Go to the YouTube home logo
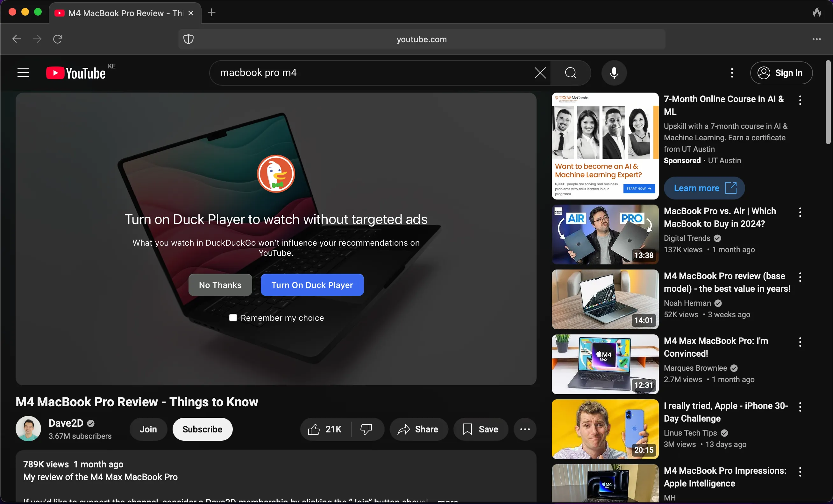The width and height of the screenshot is (833, 504). [76, 73]
